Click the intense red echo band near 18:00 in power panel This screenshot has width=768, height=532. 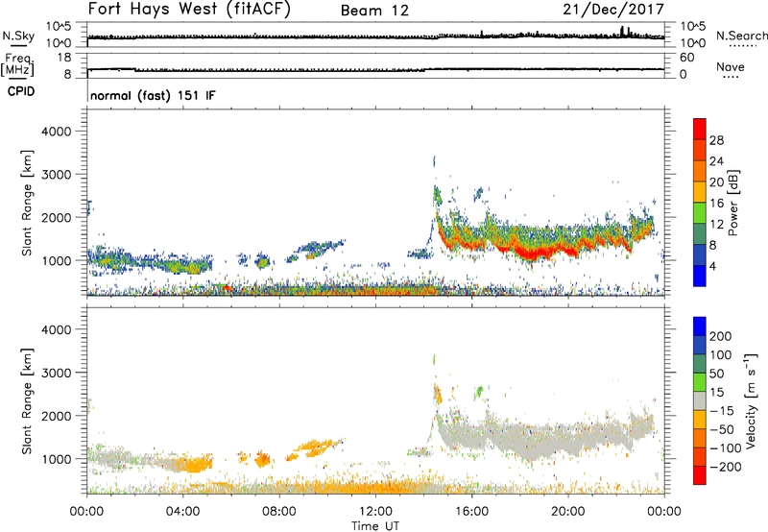point(532,253)
